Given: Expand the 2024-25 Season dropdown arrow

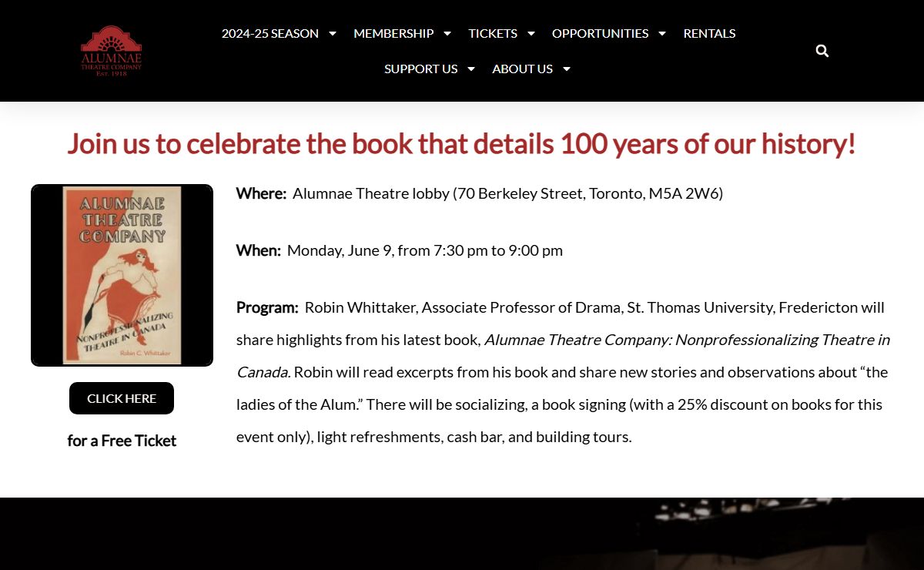Looking at the screenshot, I should pos(333,34).
